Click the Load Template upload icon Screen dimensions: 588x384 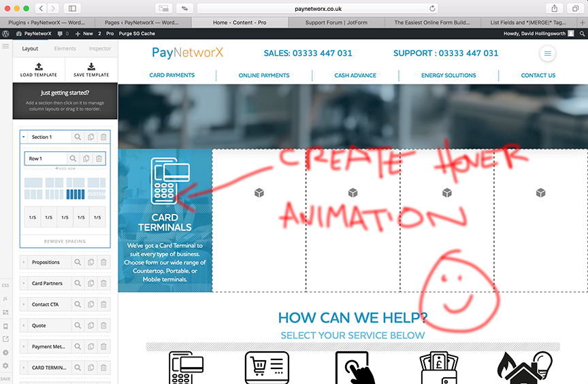click(39, 67)
